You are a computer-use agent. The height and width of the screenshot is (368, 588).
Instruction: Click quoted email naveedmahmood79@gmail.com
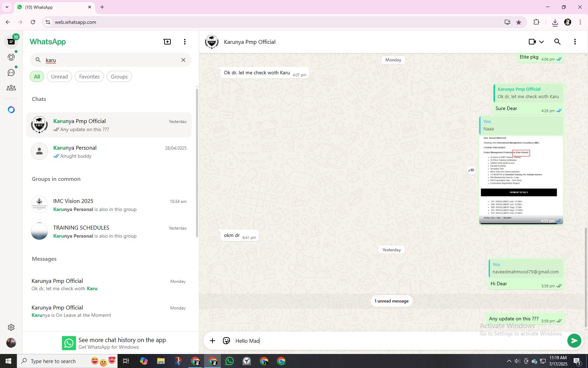click(526, 268)
